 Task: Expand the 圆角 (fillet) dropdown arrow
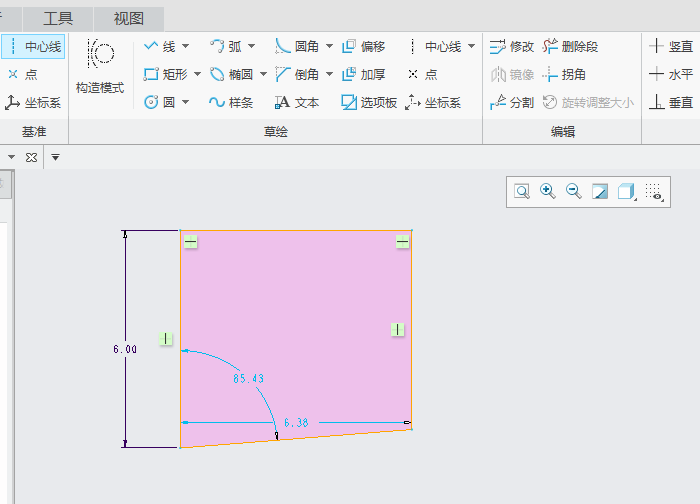328,46
